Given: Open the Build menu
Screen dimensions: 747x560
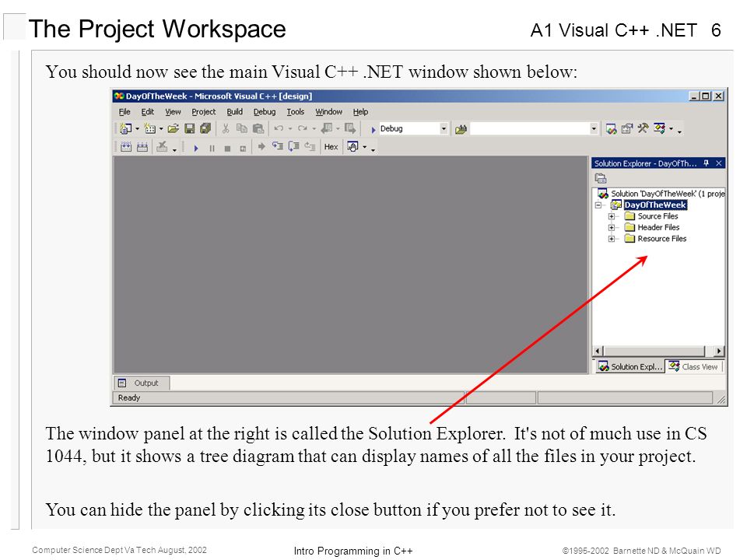Looking at the screenshot, I should pyautogui.click(x=234, y=112).
